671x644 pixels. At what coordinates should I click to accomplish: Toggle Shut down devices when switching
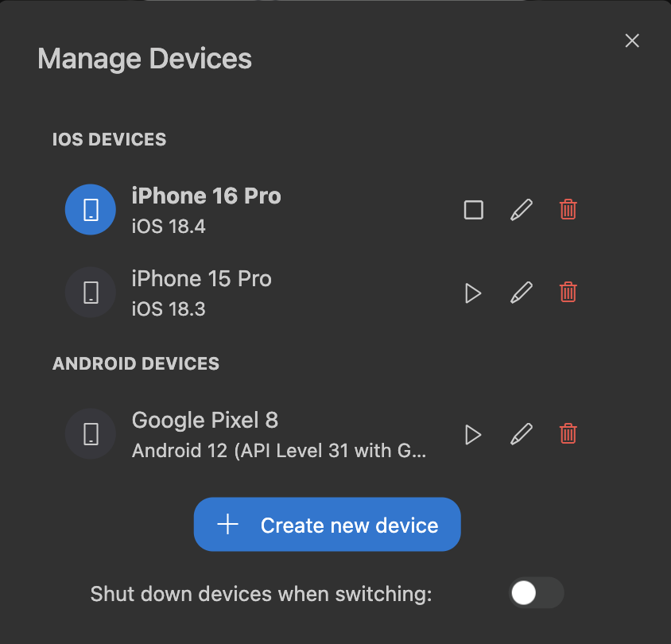coord(536,593)
